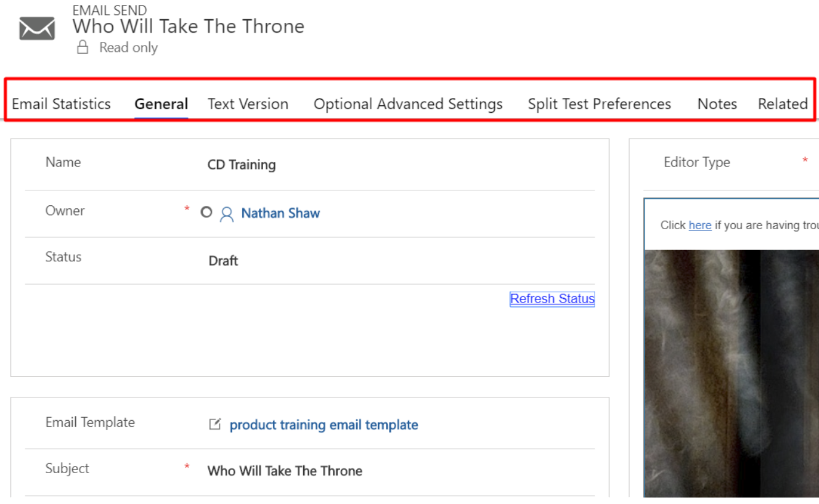Click the "here" link in email preview
This screenshot has height=504, width=819.
700,226
